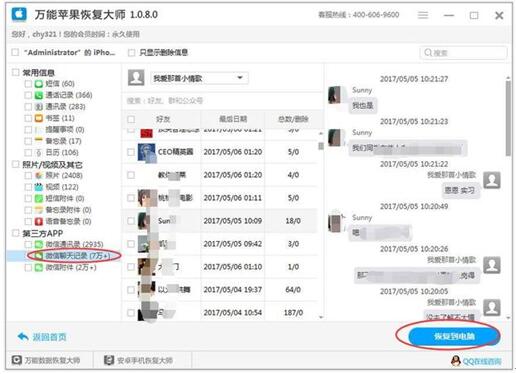The image size is (516, 374).
Task: Enable 只显示删除信息 checkbox
Action: pos(132,53)
